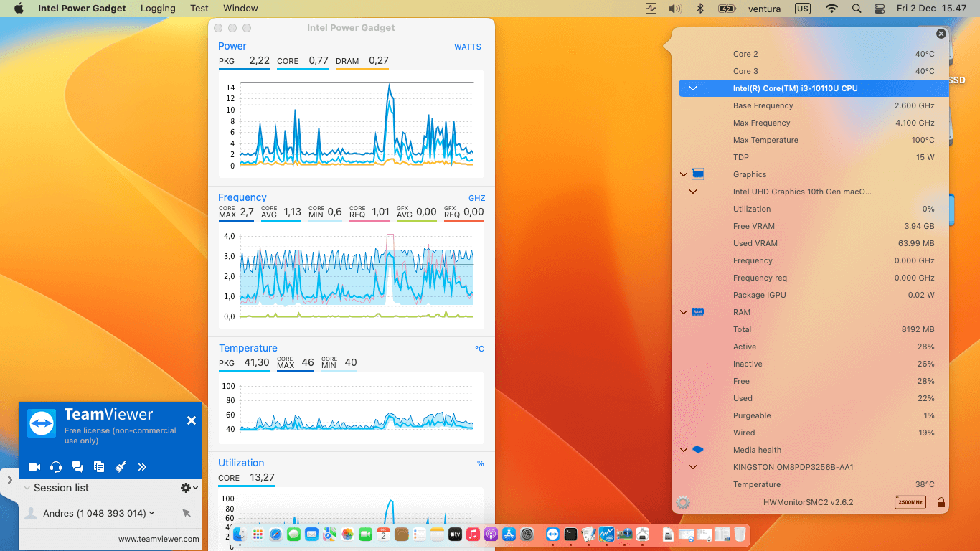Open Bluetooth status in menu bar
Viewport: 980px width, 551px height.
click(x=700, y=9)
